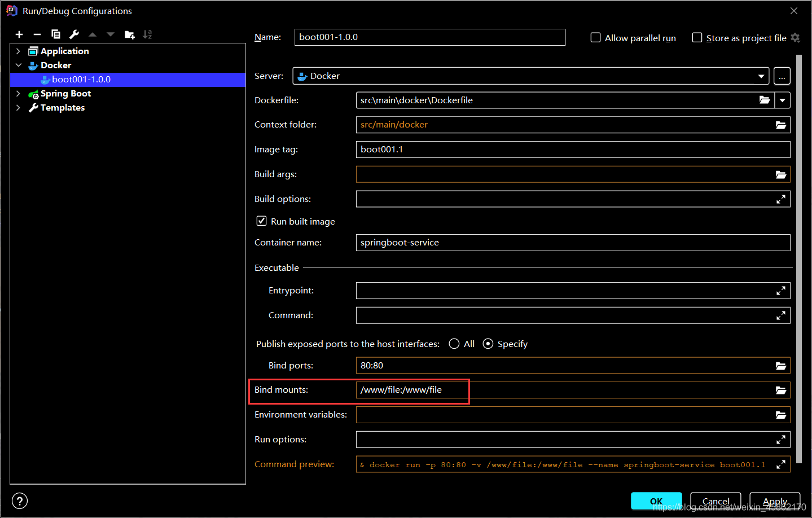Click the Application category icon

point(33,51)
